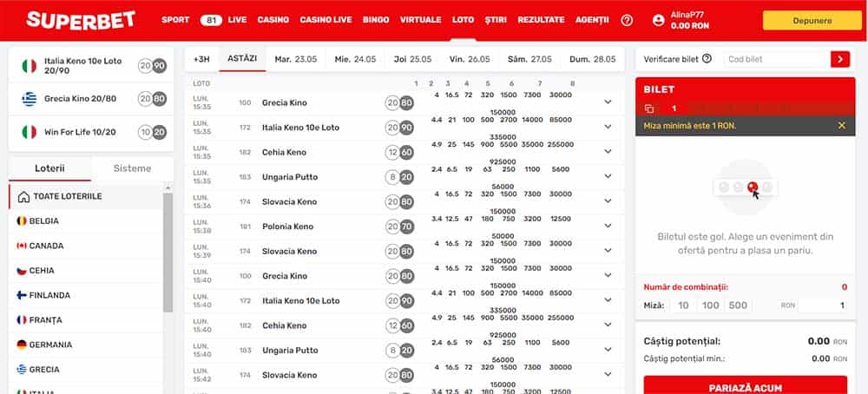Click the 20/80 badge on Grecia Kino 15:35 row
Image resolution: width=868 pixels, height=394 pixels.
(x=399, y=103)
